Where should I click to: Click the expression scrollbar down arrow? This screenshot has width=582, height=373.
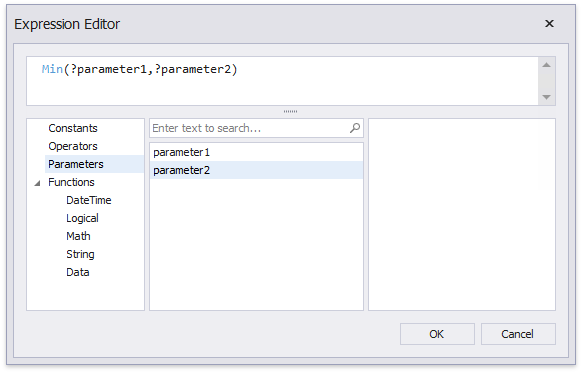point(546,97)
